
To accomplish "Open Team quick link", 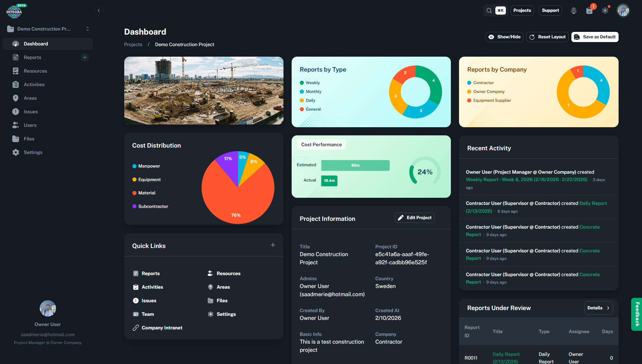I will tap(143, 314).
